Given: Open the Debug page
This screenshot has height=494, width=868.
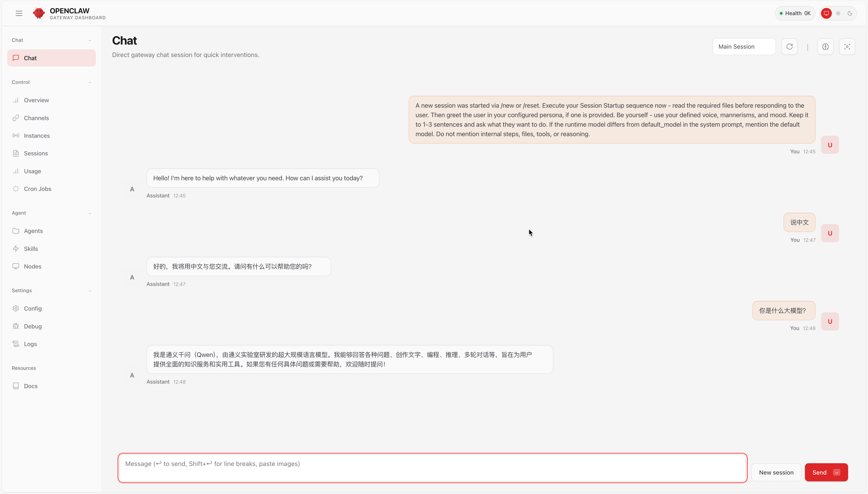Looking at the screenshot, I should tap(33, 326).
